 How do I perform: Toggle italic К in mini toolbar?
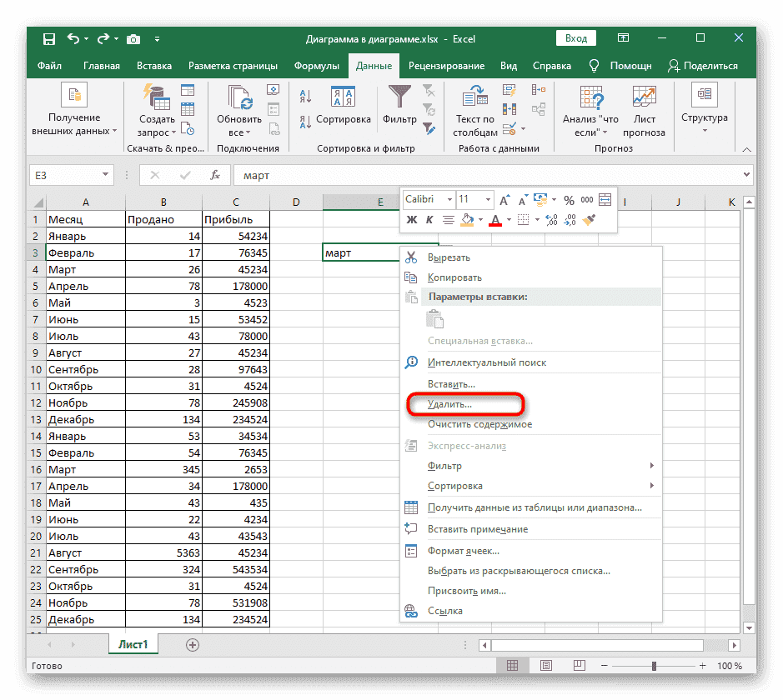tap(429, 220)
